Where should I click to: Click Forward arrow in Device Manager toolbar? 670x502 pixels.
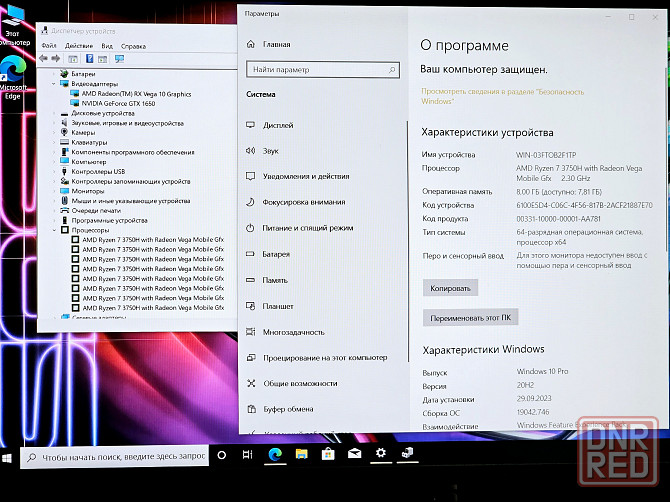pos(56,59)
